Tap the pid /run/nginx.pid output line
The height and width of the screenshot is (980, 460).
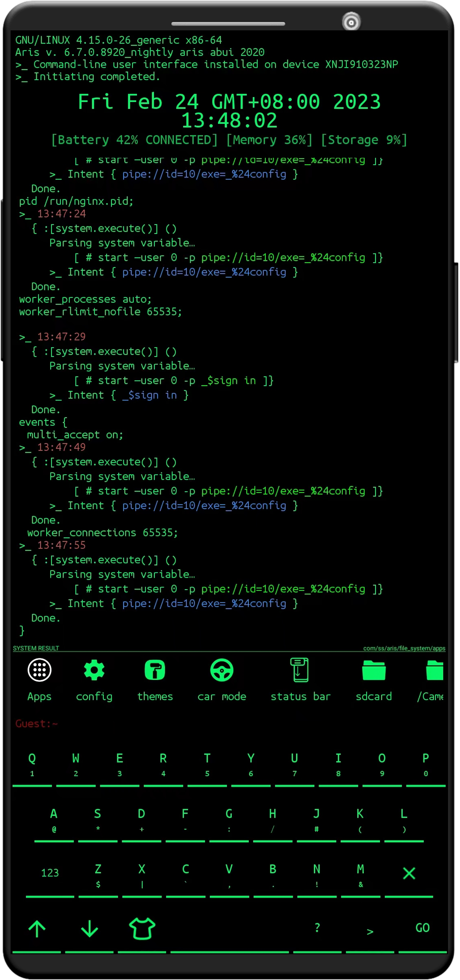coord(76,201)
